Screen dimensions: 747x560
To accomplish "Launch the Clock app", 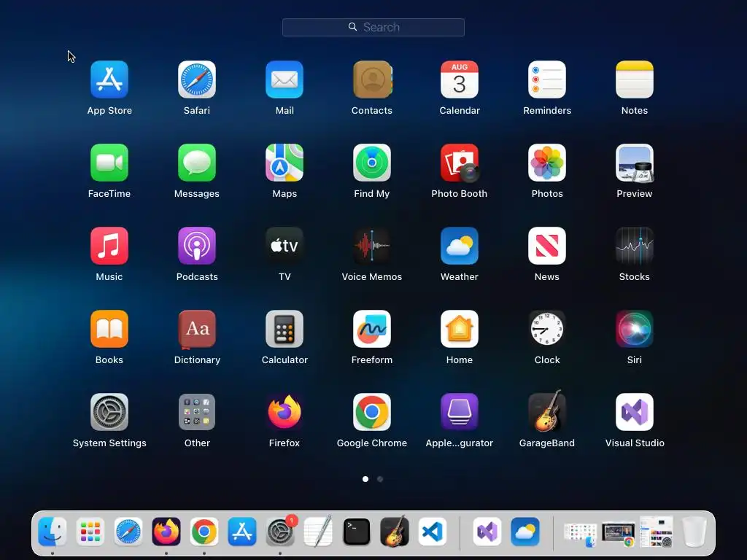I will point(547,329).
